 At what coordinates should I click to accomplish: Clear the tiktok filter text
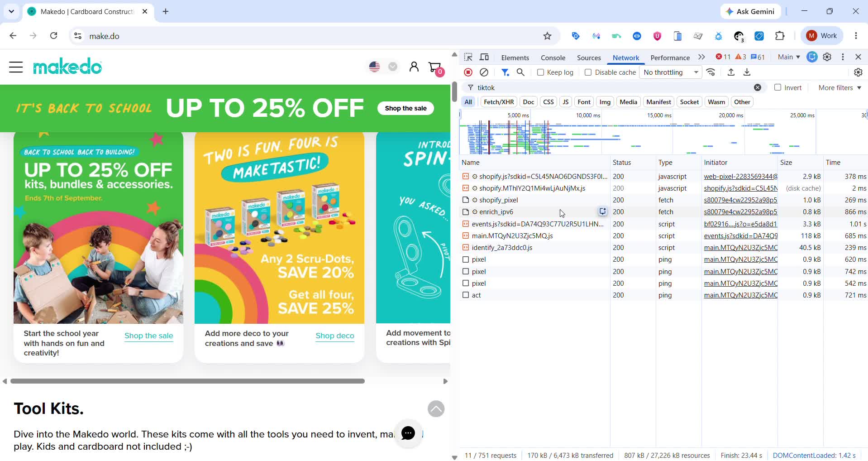[x=758, y=88]
